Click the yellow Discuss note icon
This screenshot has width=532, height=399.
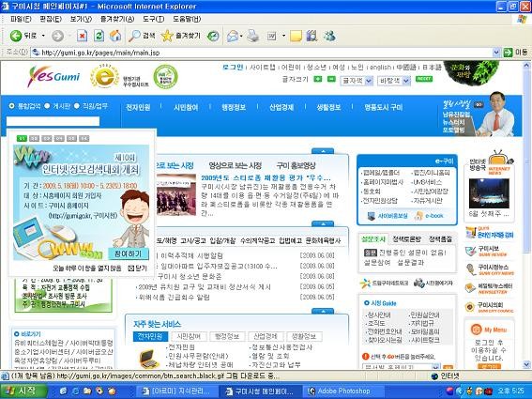tap(296, 36)
